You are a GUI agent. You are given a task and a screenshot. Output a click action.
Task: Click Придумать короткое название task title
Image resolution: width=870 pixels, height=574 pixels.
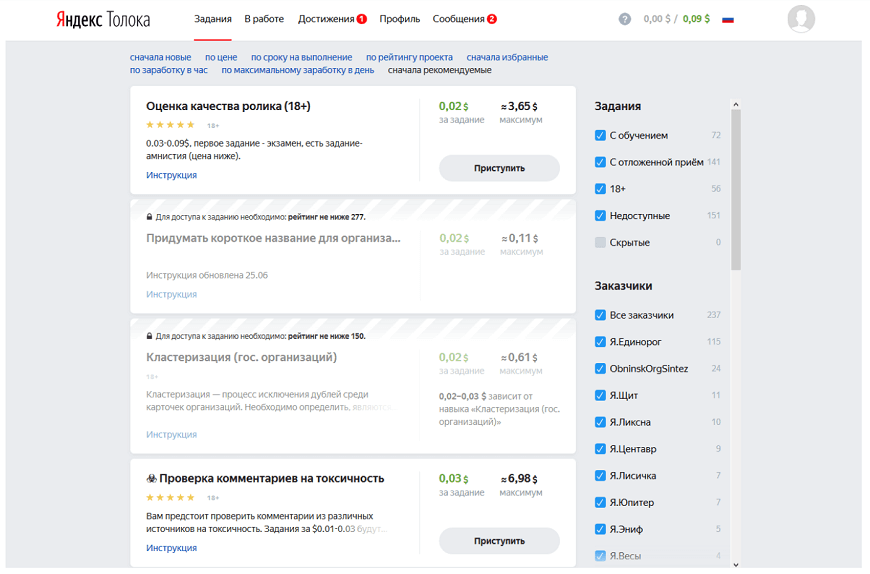pyautogui.click(x=273, y=238)
